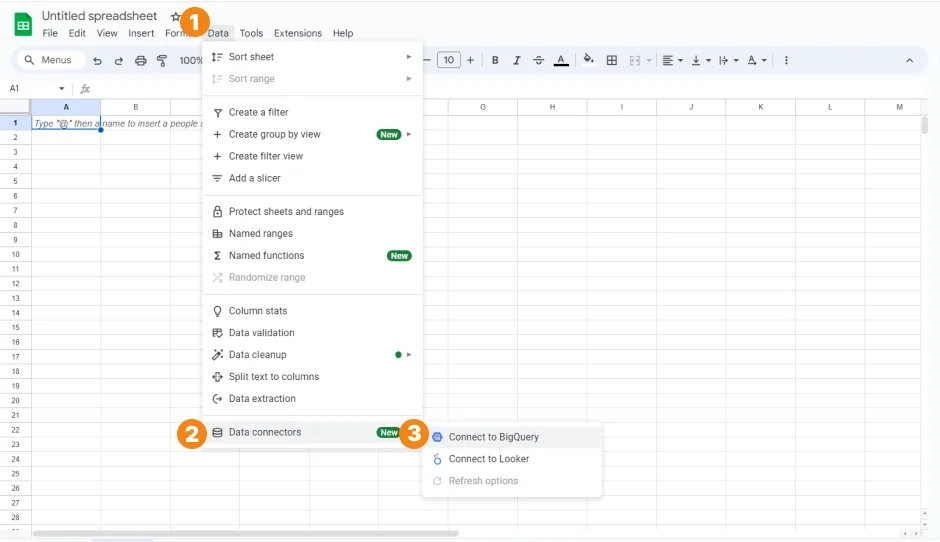Viewport: 940px width, 542px height.
Task: Choose Add a slicer
Action: pyautogui.click(x=312, y=178)
